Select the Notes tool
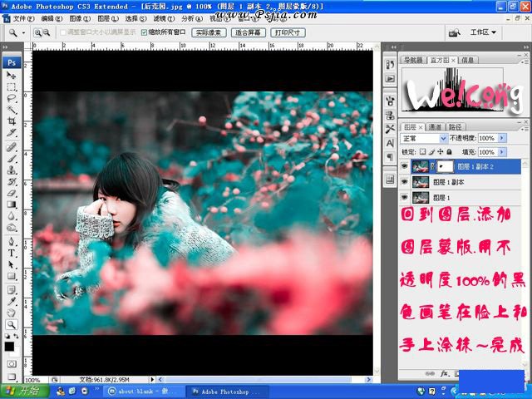532x399 pixels. click(x=11, y=290)
